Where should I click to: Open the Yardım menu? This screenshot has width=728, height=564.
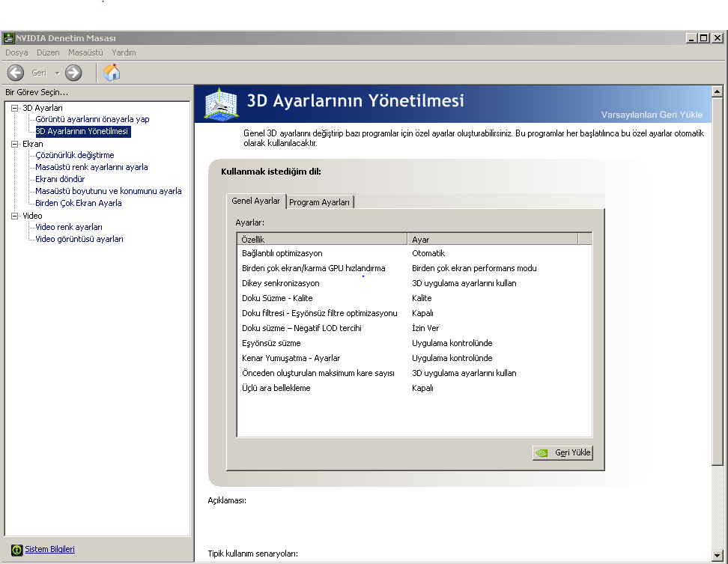click(124, 52)
